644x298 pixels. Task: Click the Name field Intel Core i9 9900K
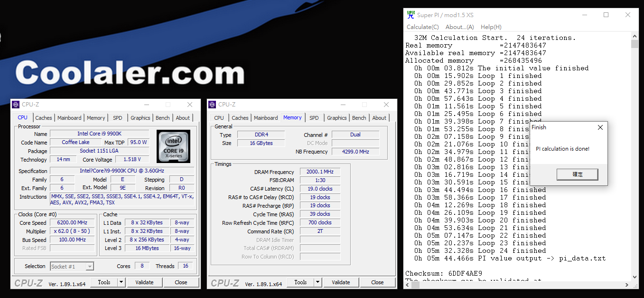[99, 134]
